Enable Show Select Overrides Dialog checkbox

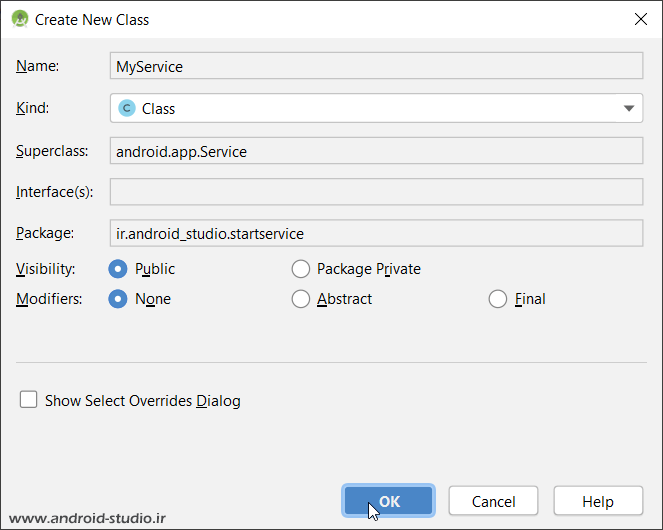pyautogui.click(x=29, y=400)
